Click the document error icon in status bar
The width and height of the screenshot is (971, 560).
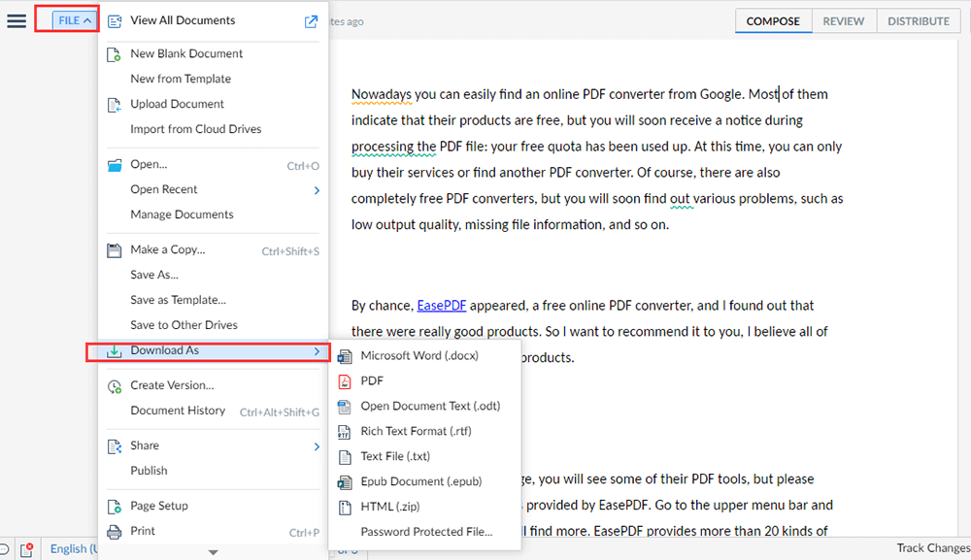(x=27, y=549)
